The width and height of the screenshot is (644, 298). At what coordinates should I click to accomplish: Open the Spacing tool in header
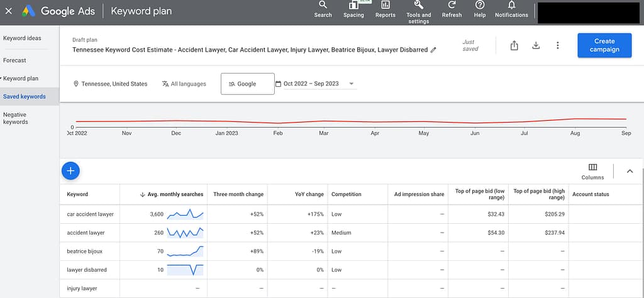pyautogui.click(x=353, y=9)
